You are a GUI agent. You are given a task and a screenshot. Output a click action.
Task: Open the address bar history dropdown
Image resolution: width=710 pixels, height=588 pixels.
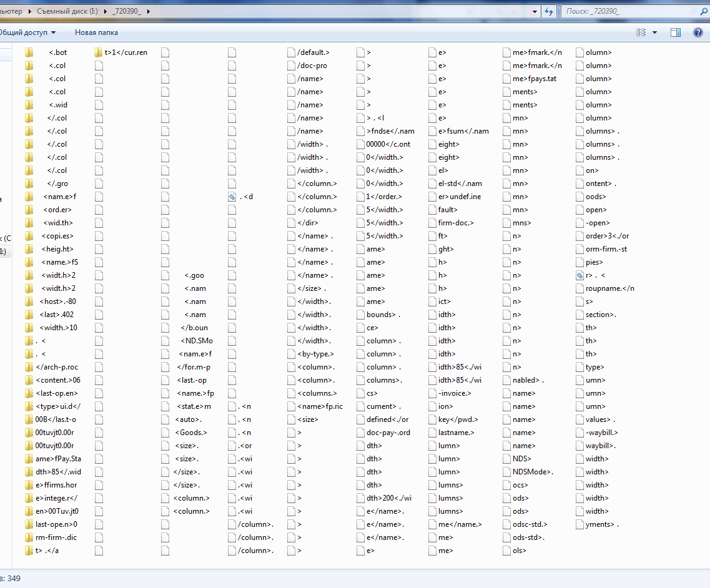point(535,11)
